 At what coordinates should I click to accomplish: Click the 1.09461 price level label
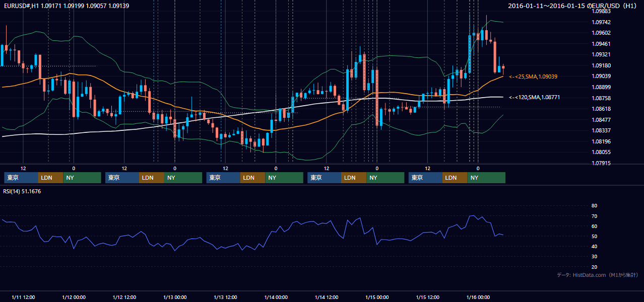(x=602, y=44)
